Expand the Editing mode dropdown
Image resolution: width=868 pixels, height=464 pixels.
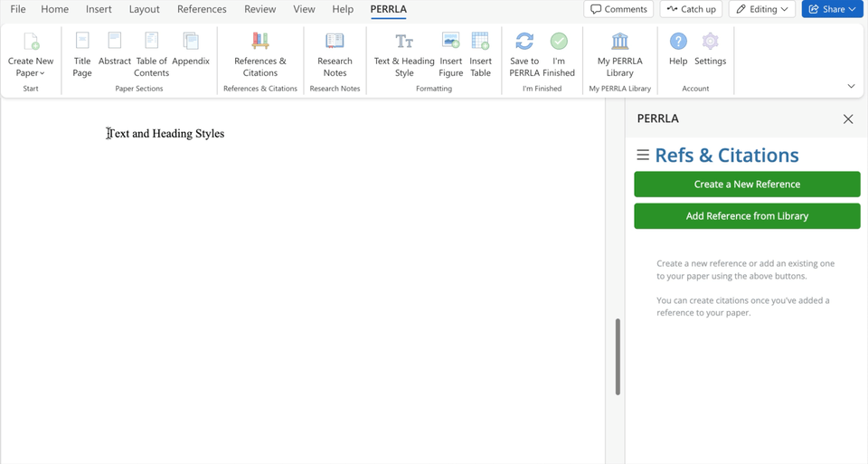point(762,9)
